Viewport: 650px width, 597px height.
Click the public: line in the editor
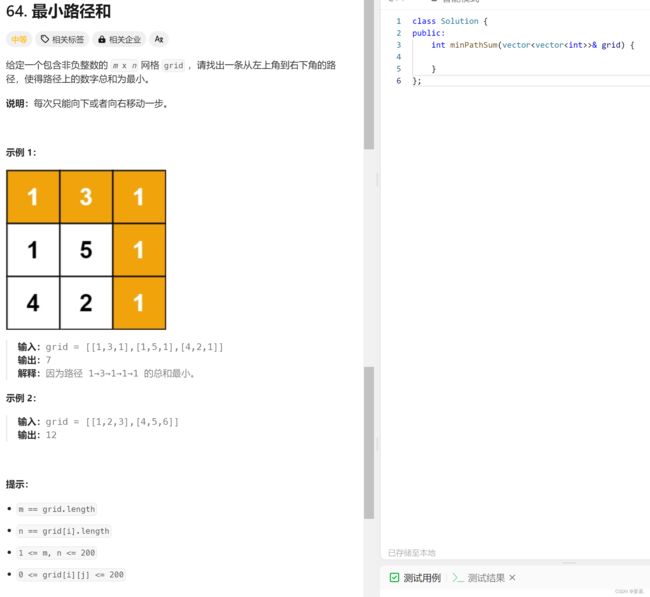pos(428,33)
